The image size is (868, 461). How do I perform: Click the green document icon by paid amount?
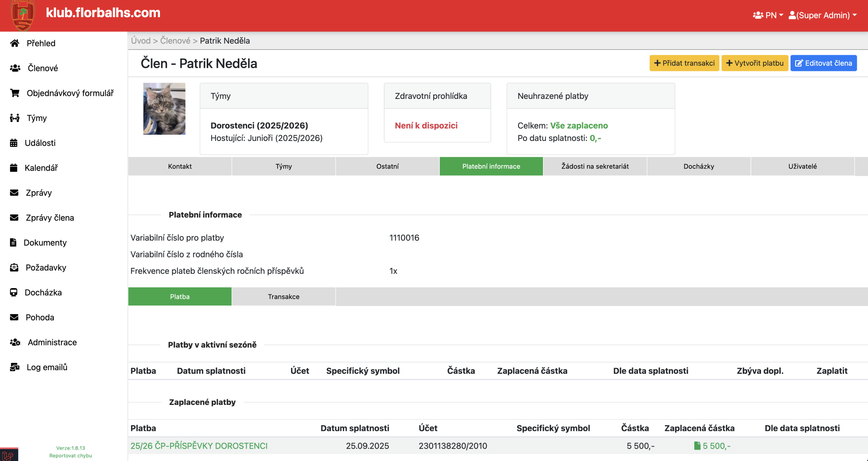coord(697,446)
